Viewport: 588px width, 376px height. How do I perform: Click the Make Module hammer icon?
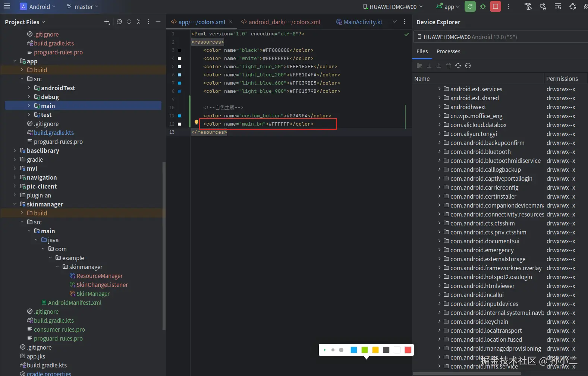(x=528, y=6)
